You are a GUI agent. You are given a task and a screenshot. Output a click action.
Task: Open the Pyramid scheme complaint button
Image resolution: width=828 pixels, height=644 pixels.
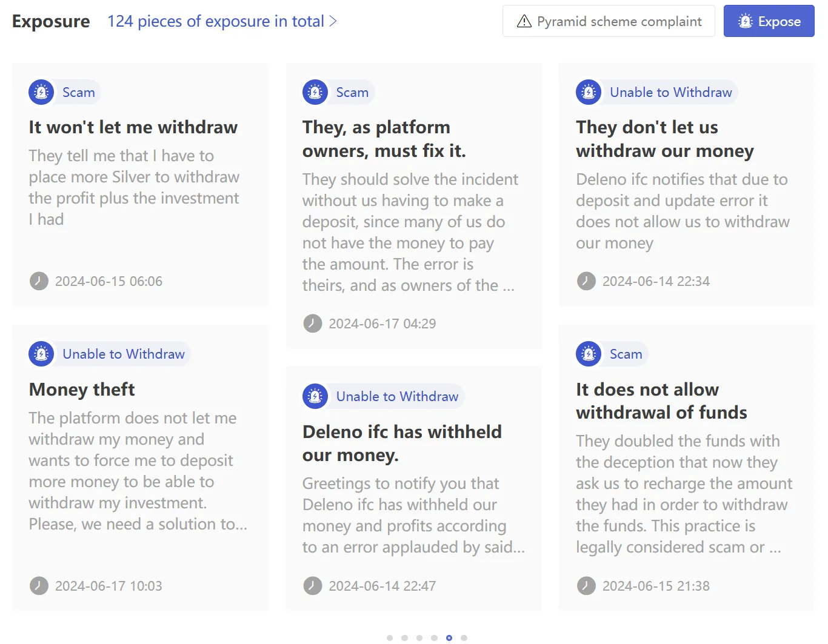coord(609,21)
